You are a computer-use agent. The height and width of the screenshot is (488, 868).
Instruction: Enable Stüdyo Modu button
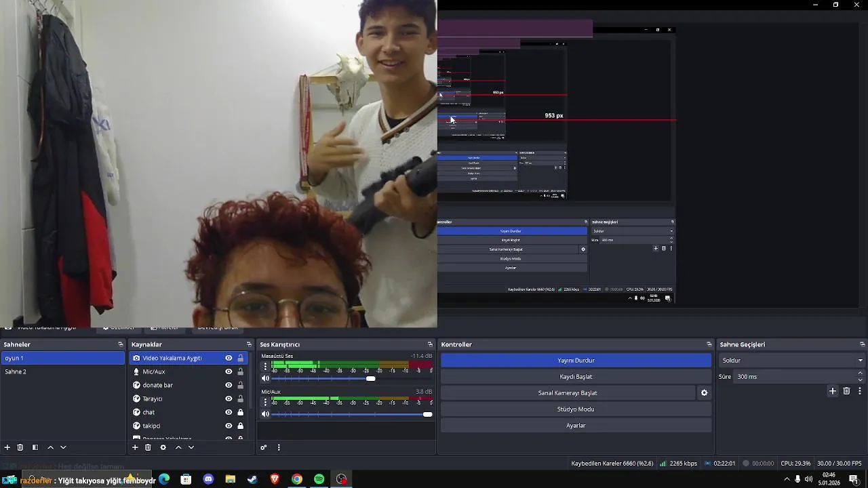pos(576,409)
